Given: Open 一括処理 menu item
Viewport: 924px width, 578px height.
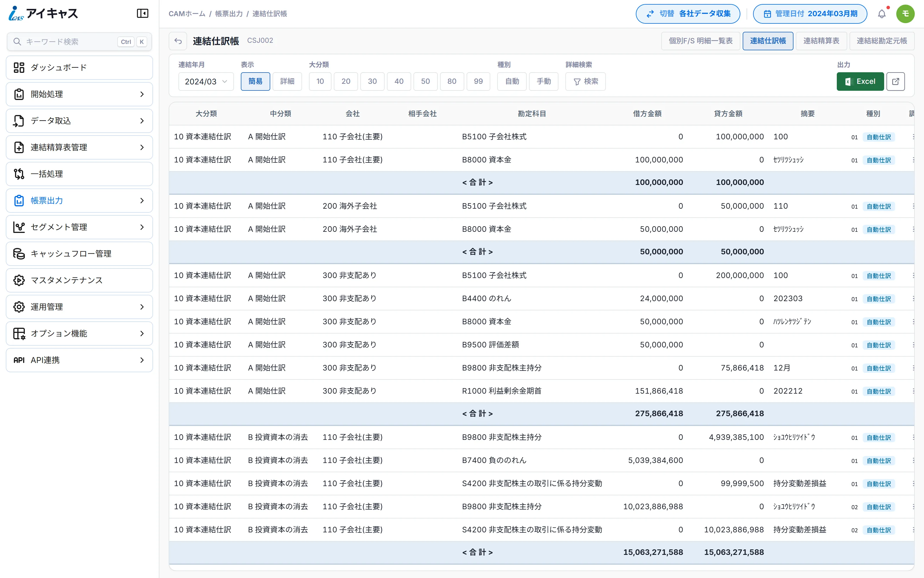Looking at the screenshot, I should pyautogui.click(x=79, y=174).
